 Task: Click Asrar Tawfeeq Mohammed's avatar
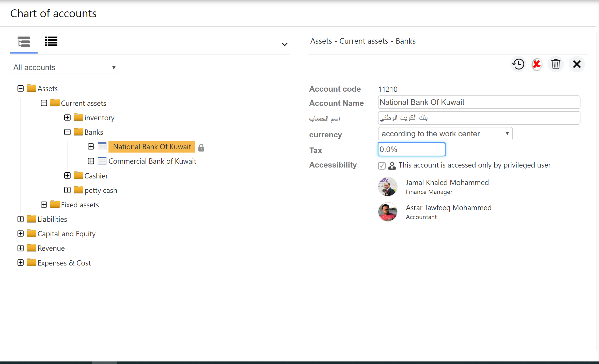click(388, 212)
